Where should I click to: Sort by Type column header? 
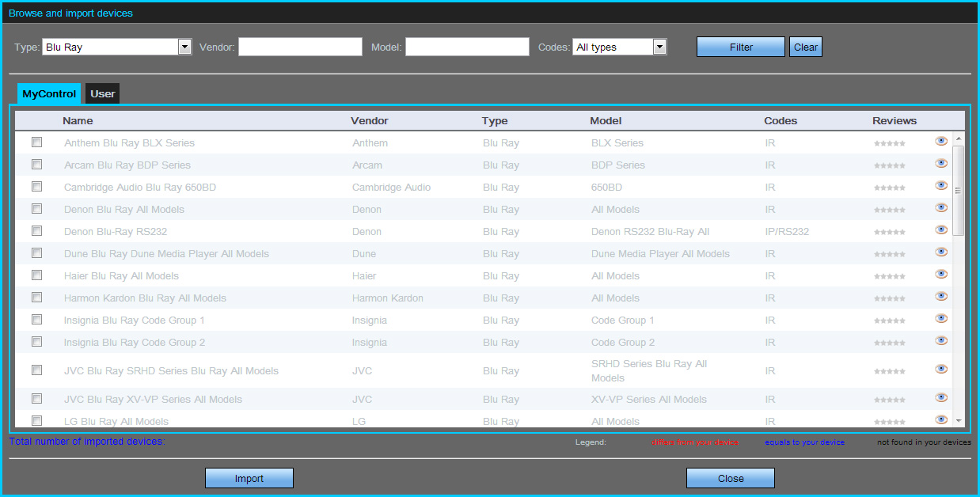(495, 121)
